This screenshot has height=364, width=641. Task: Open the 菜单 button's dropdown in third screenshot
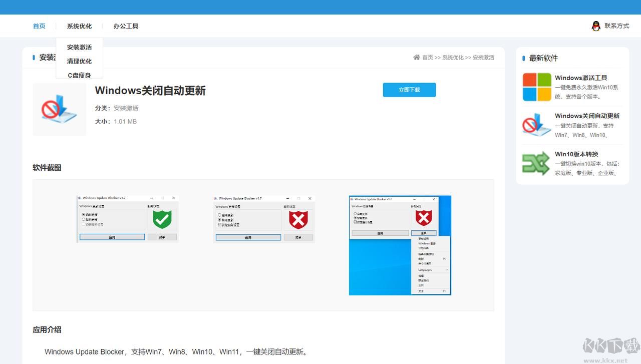(x=425, y=232)
